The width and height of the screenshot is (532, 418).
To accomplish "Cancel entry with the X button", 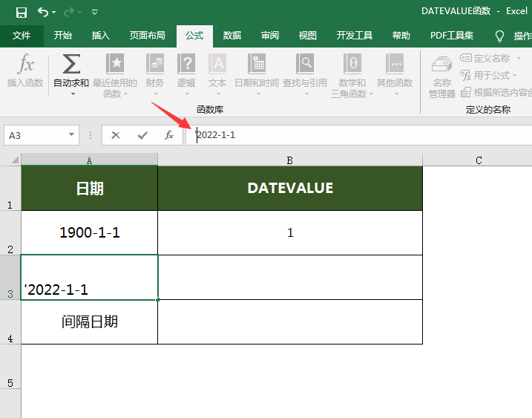I will pos(116,135).
